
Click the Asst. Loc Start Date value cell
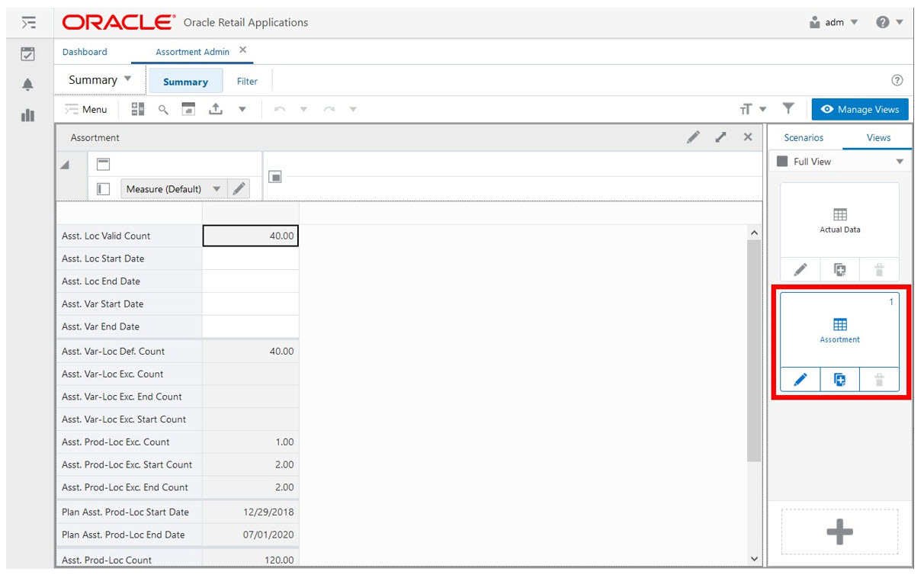coord(250,259)
